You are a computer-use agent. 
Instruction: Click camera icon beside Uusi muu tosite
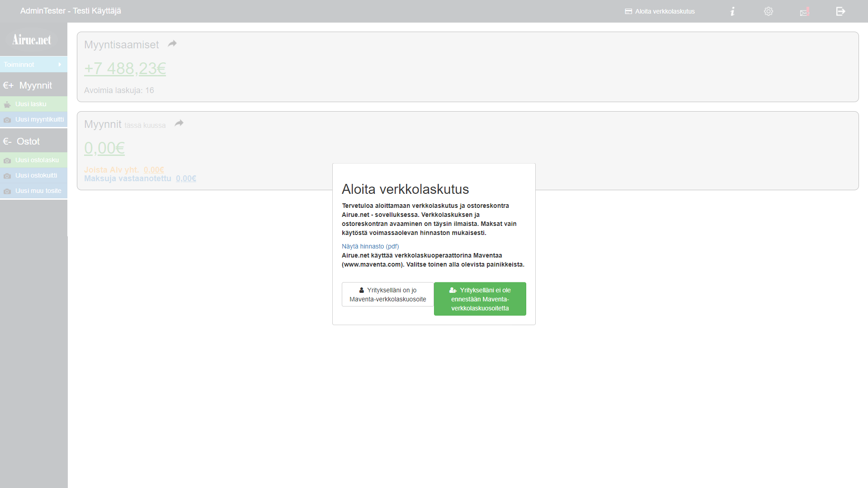pyautogui.click(x=7, y=191)
